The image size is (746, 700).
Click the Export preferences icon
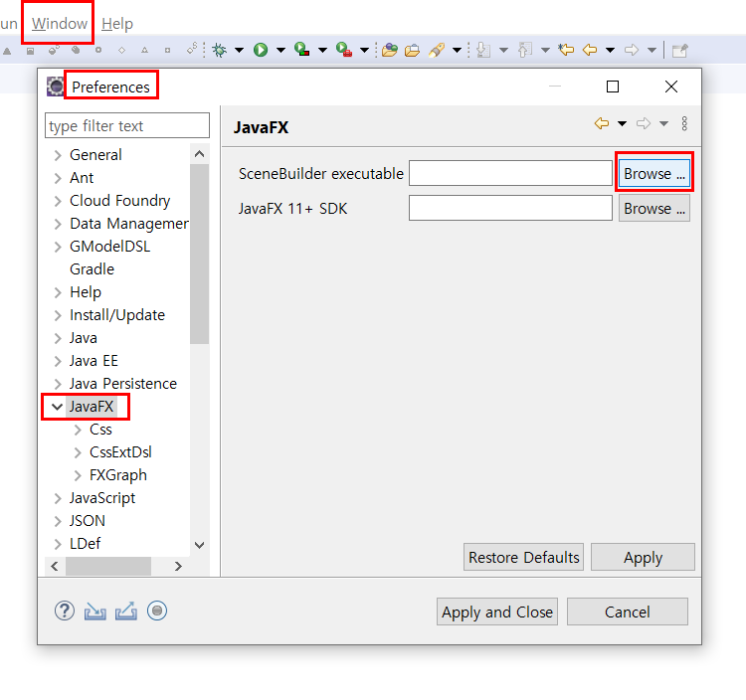tap(126, 612)
